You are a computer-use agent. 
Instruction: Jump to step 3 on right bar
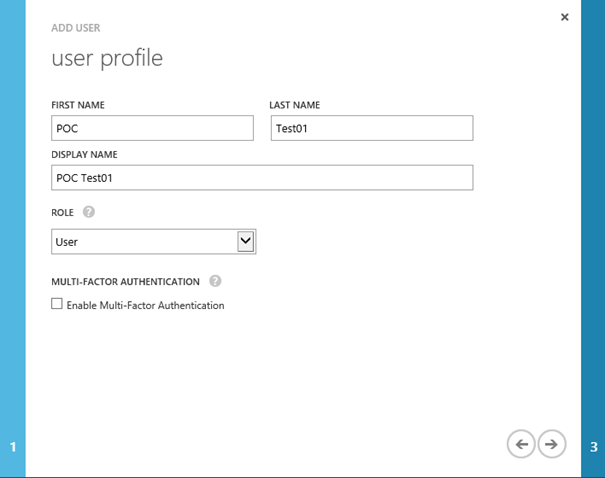point(594,447)
